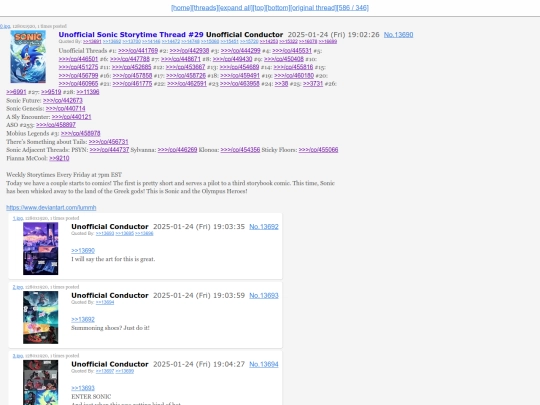Image resolution: width=540 pixels, height=405 pixels.
Task: Click post number No.13690
Action: pyautogui.click(x=398, y=35)
